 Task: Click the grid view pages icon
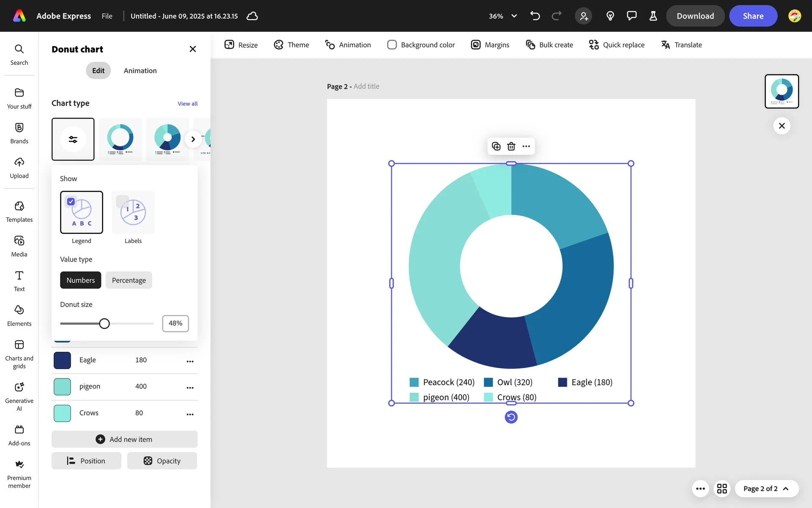click(722, 489)
